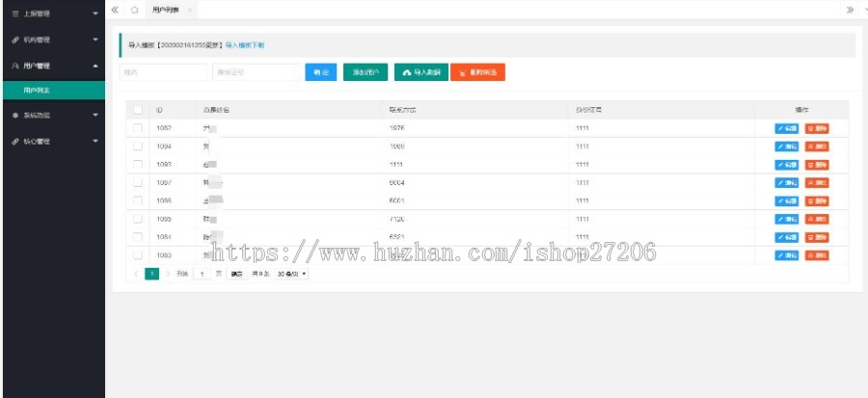868x398 pixels.
Task: Expand the 核心管理 sidebar menu
Action: [54, 142]
